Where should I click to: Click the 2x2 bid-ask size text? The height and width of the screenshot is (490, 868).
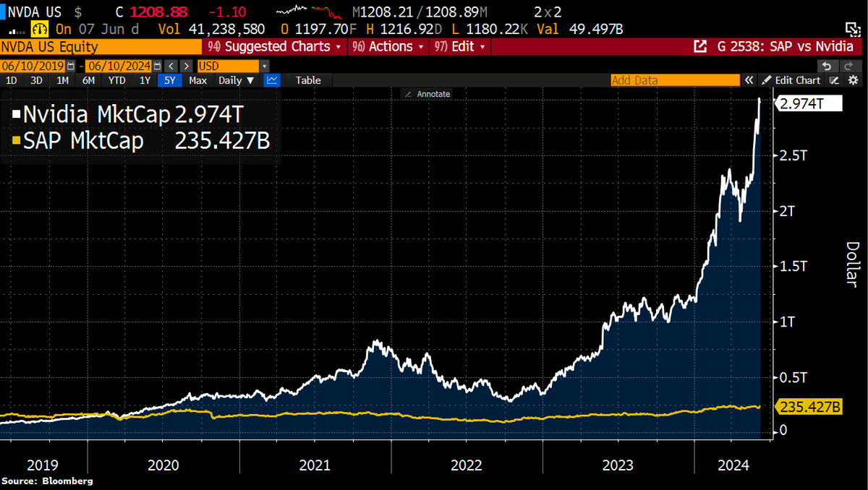tap(548, 12)
